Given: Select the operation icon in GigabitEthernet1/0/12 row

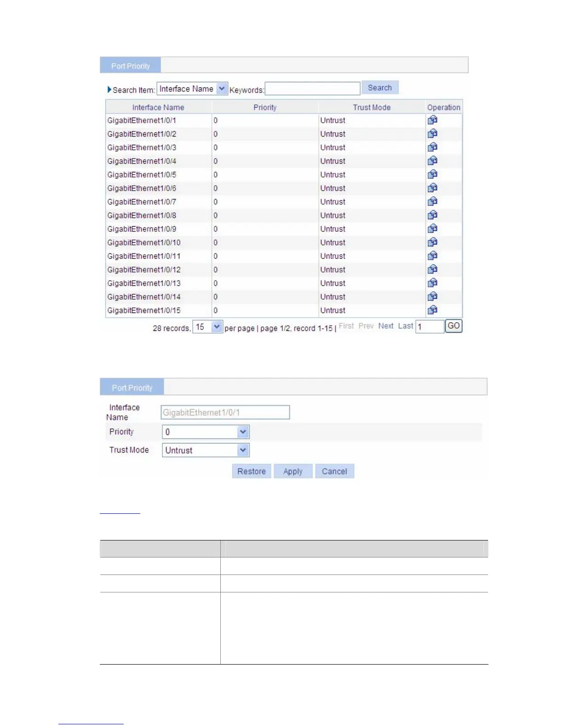Looking at the screenshot, I should click(432, 269).
